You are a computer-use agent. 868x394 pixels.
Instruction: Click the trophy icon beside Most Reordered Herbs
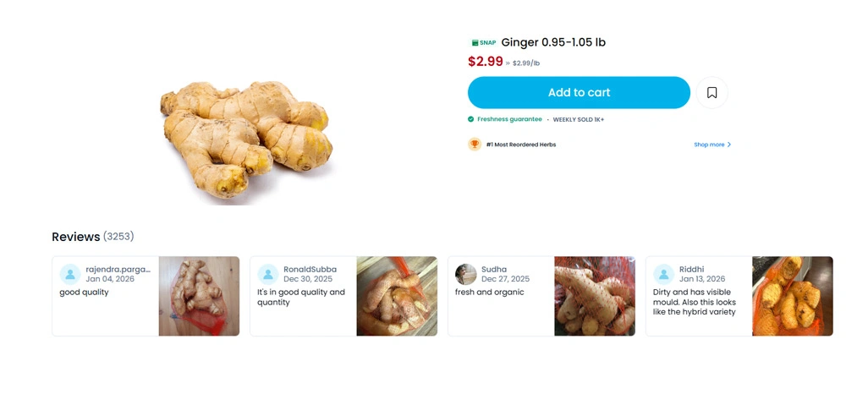(475, 145)
